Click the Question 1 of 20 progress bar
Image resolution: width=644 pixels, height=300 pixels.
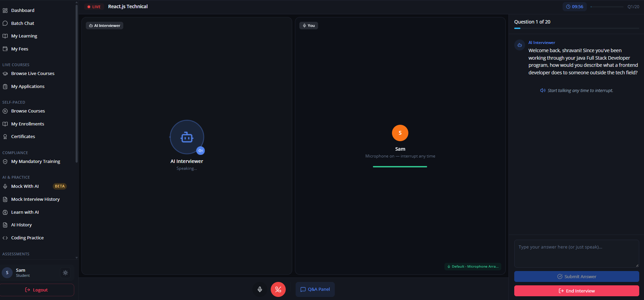(577, 28)
